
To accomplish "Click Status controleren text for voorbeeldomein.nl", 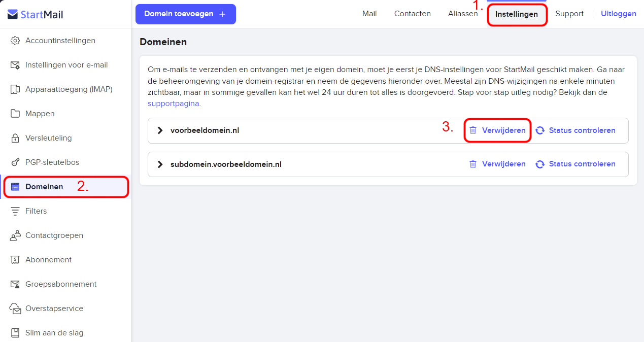I will pyautogui.click(x=582, y=130).
